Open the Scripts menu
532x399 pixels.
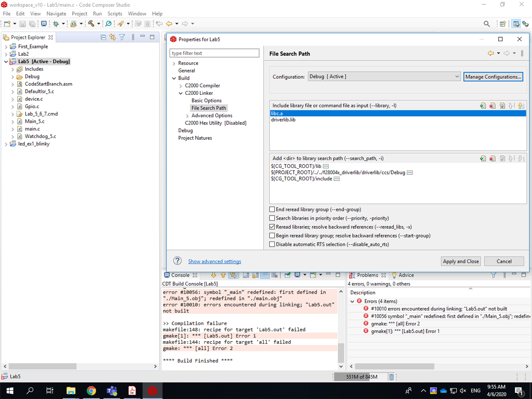pyautogui.click(x=115, y=13)
